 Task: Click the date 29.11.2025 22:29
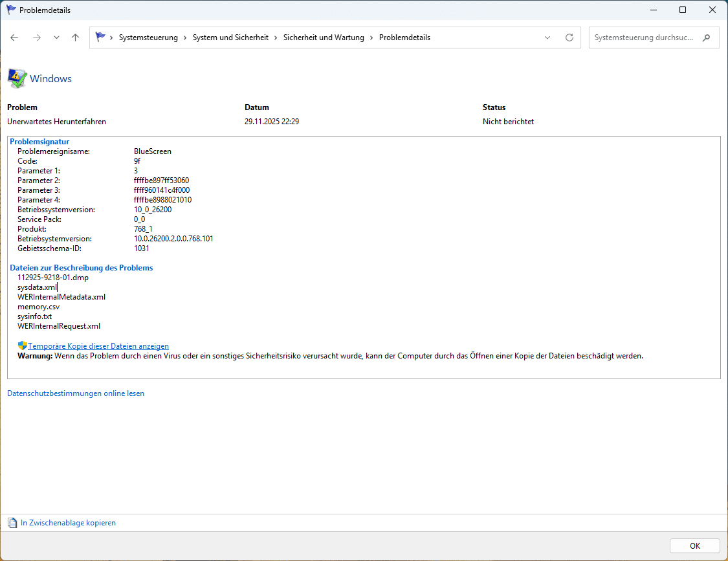pyautogui.click(x=272, y=122)
